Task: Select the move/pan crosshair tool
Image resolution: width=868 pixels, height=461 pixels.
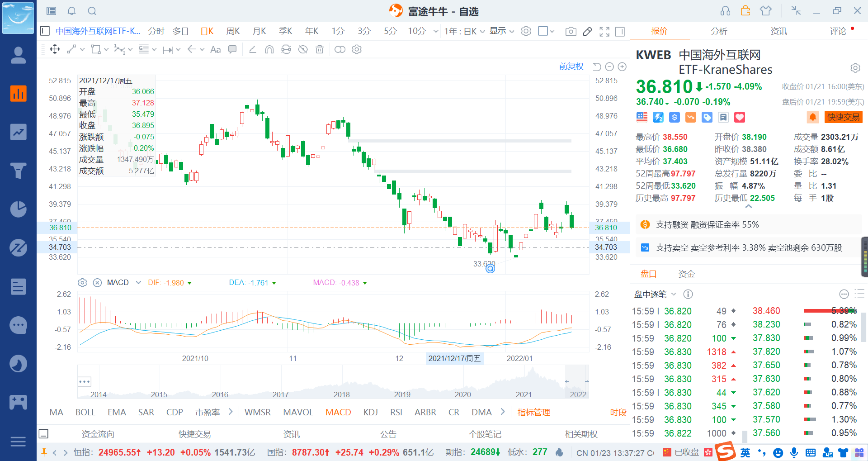Action: 55,49
